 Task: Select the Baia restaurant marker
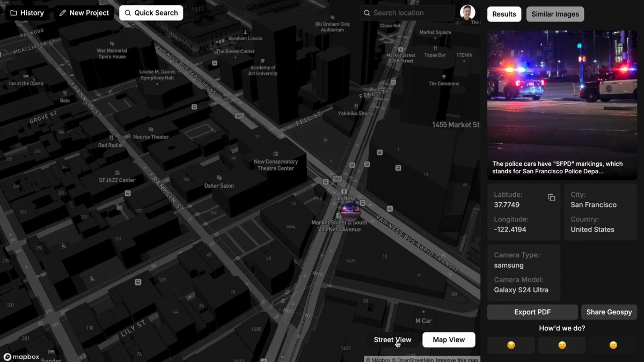pyautogui.click(x=65, y=97)
